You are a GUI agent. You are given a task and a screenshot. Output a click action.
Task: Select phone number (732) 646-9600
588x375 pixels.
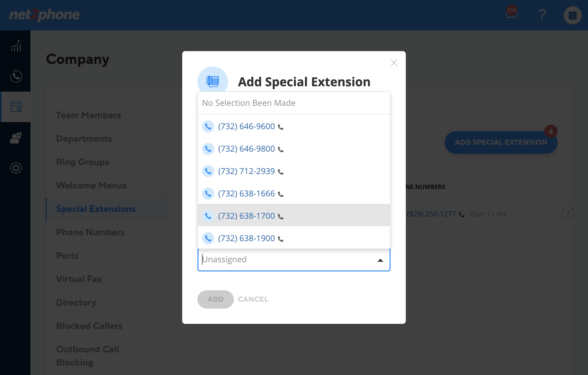[294, 126]
